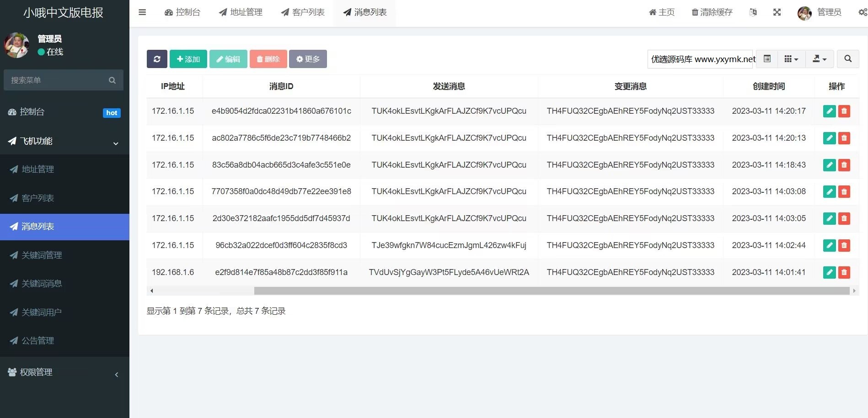Toggle card view icon button
This screenshot has width=868, height=418.
(767, 59)
